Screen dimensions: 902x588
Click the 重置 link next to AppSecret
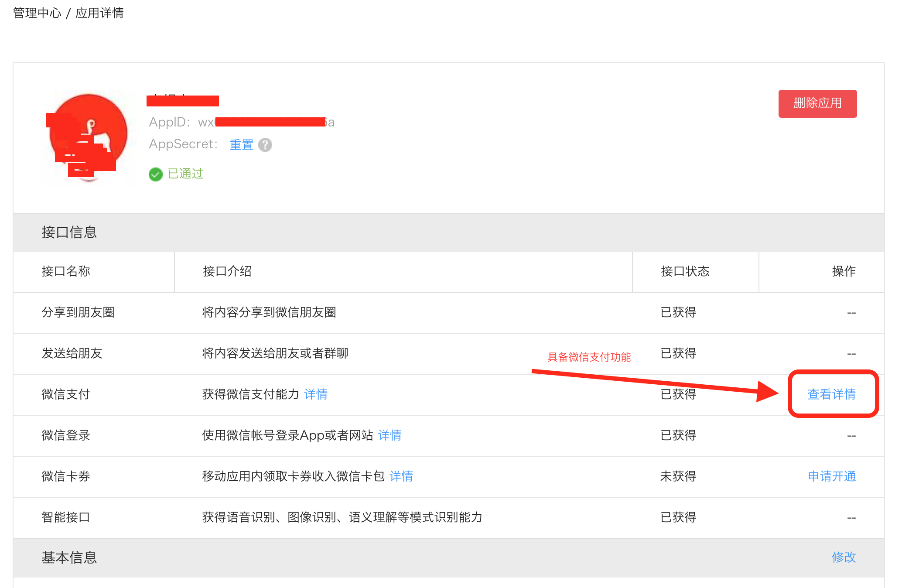241,144
